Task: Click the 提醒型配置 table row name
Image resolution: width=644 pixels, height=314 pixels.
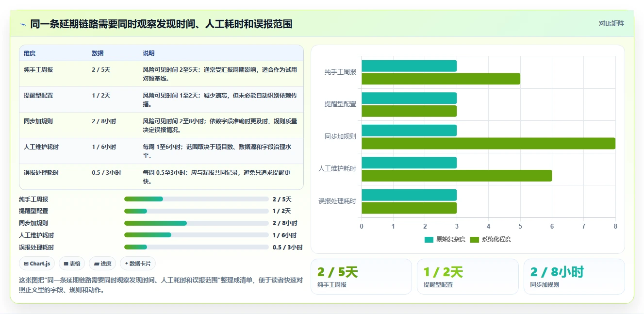Action: click(38, 95)
